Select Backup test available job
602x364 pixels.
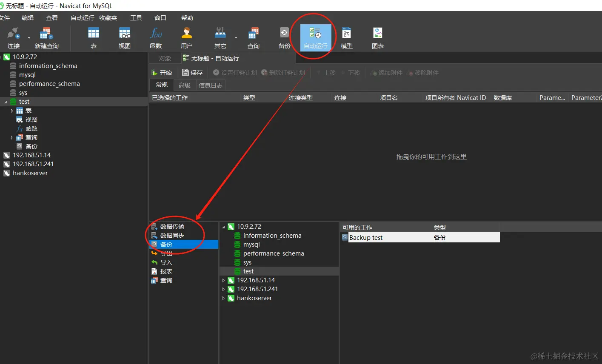[x=420, y=238]
